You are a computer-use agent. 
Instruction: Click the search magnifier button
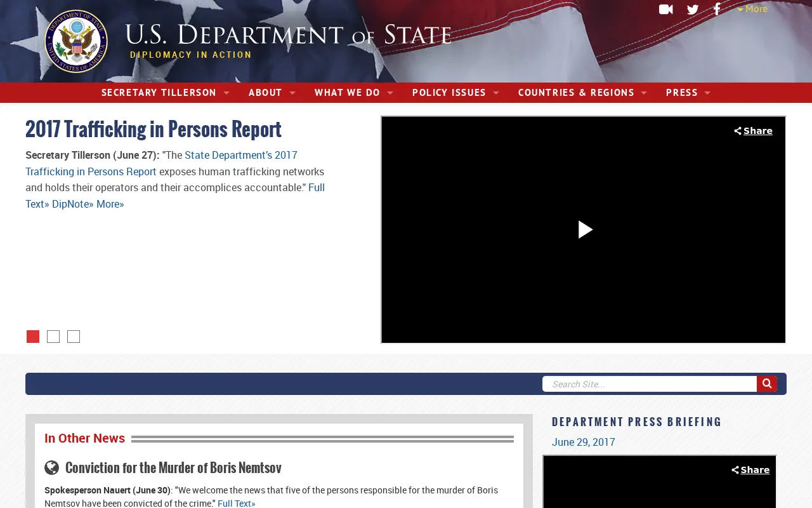click(x=766, y=384)
